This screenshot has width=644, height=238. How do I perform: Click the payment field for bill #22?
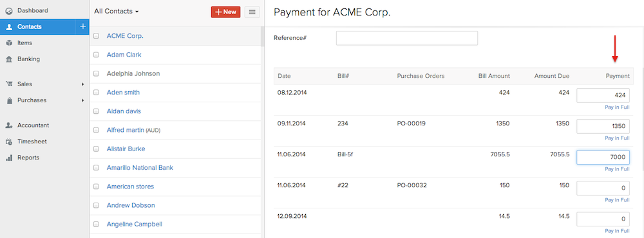(x=603, y=188)
